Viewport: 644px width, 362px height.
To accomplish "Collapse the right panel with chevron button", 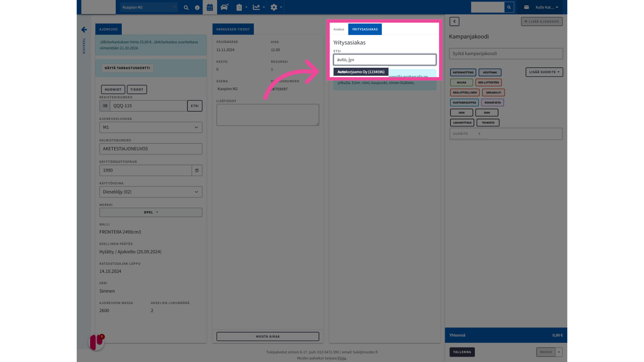I will point(454,21).
